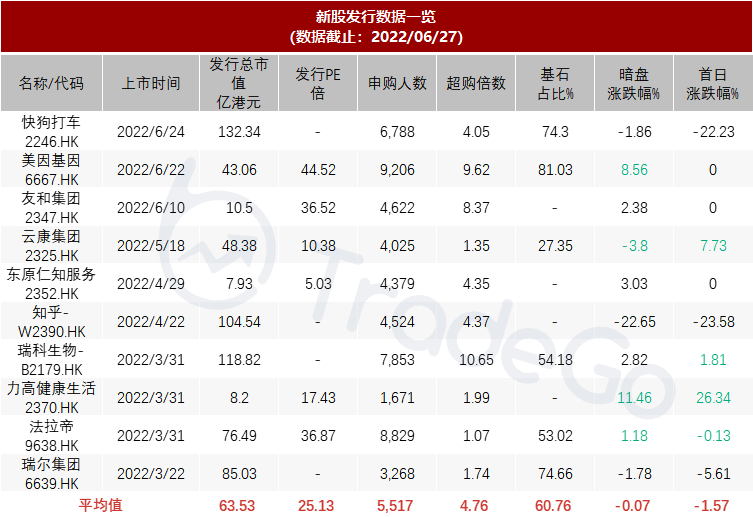753x517 pixels.
Task: Click market cap value 43.06
Action: (239, 170)
